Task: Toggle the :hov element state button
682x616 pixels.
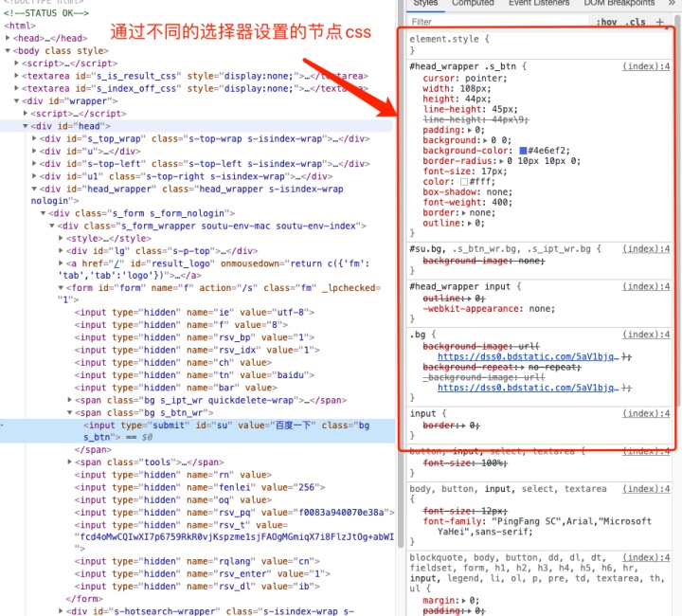Action: 606,22
